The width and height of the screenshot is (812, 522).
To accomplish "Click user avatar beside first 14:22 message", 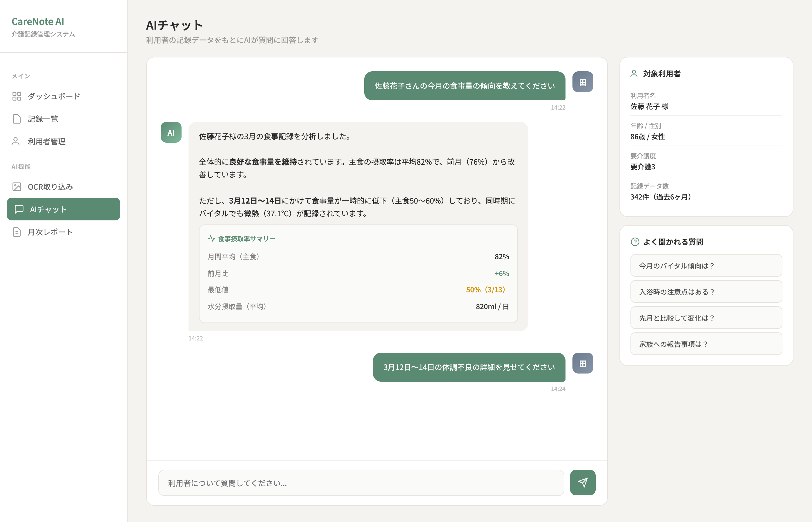I will point(583,82).
